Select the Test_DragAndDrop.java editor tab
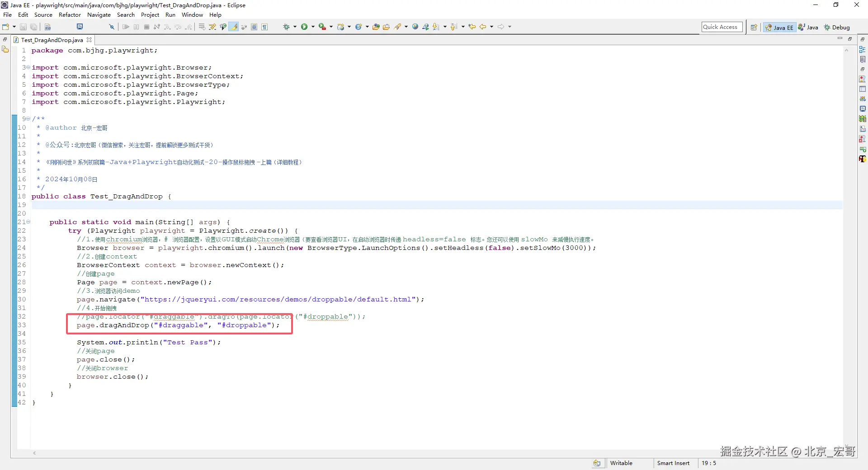The width and height of the screenshot is (868, 470). pos(52,40)
